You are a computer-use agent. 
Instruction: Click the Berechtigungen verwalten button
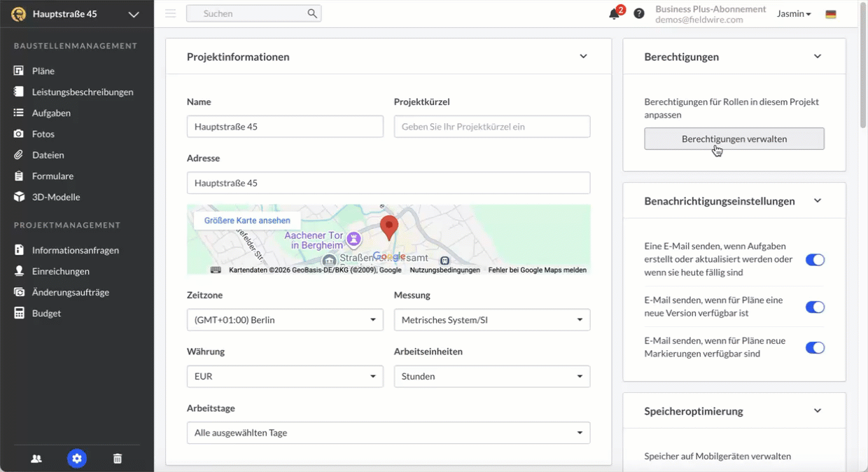734,139
